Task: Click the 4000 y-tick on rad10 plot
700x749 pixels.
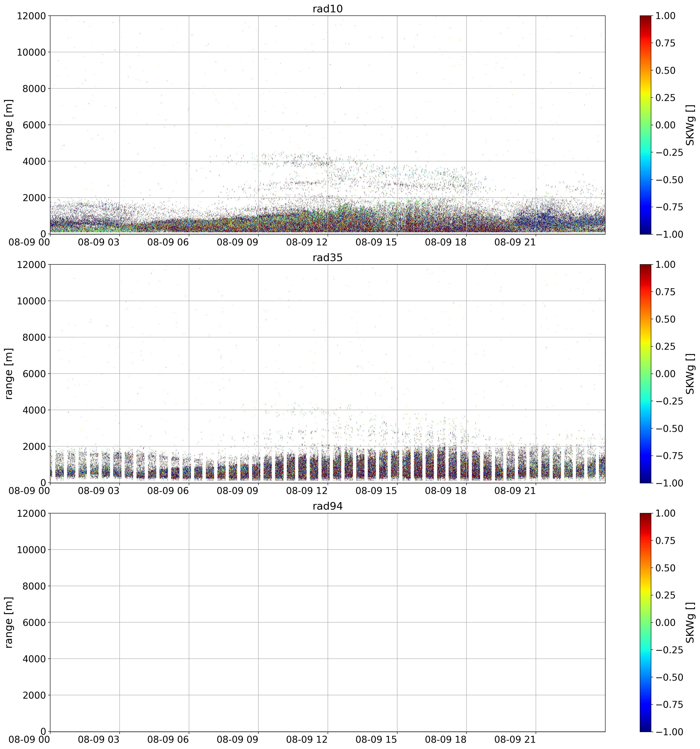Action: pos(34,161)
